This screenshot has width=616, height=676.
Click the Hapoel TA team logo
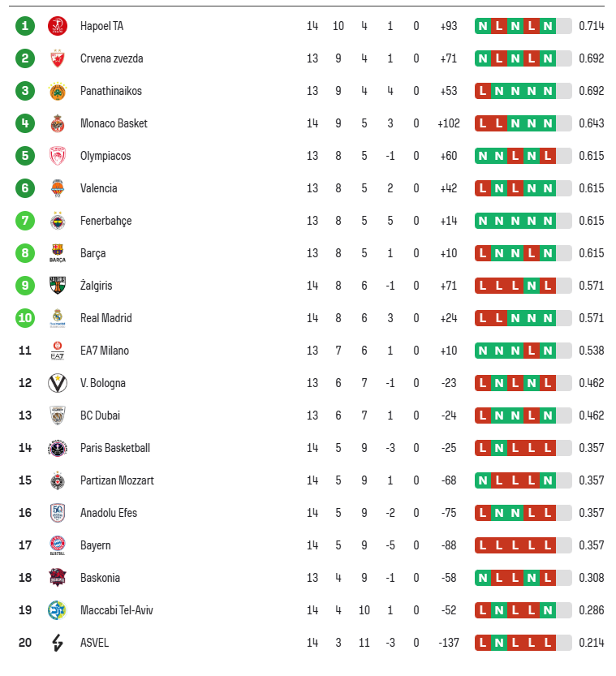click(x=58, y=26)
